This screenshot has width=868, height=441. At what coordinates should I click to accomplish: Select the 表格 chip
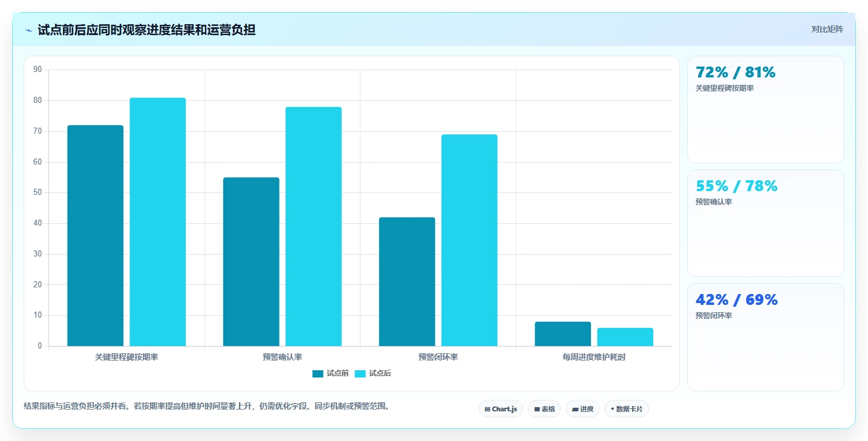[x=544, y=409]
